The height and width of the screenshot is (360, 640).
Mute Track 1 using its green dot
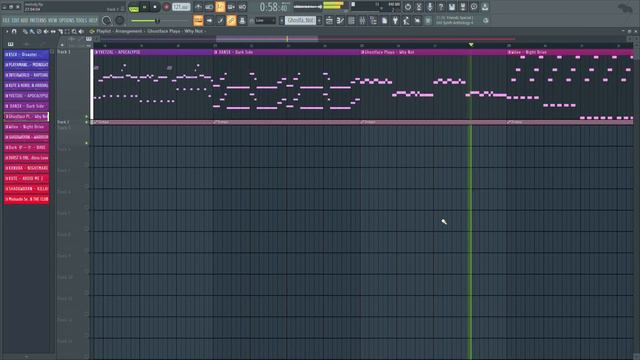[86, 116]
